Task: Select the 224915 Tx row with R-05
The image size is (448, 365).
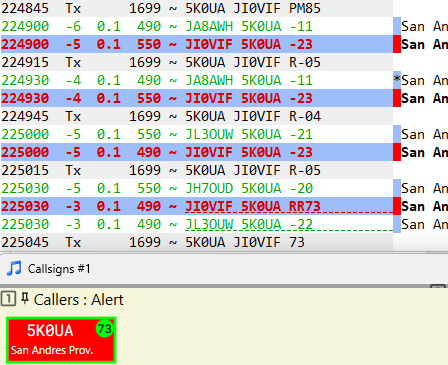Action: click(x=197, y=62)
